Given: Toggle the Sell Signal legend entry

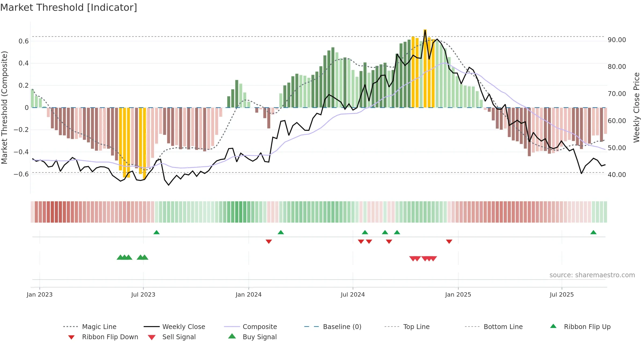Looking at the screenshot, I should pyautogui.click(x=172, y=337).
